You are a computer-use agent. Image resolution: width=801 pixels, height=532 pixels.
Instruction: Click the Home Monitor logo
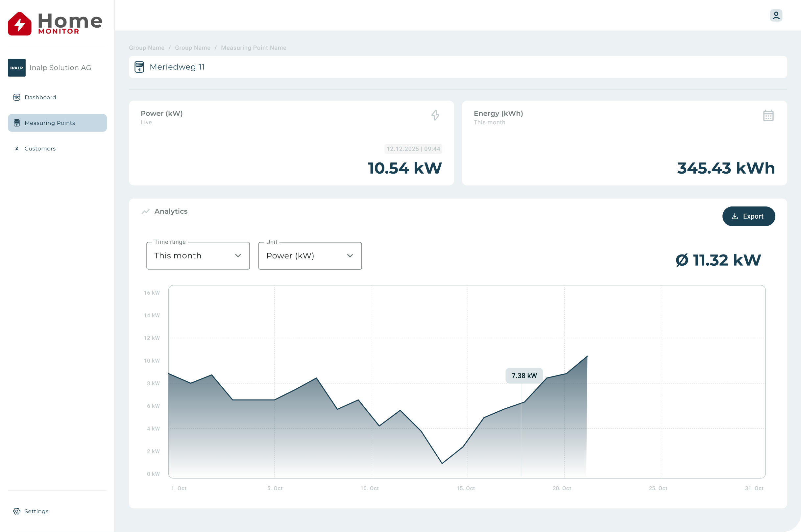click(55, 23)
